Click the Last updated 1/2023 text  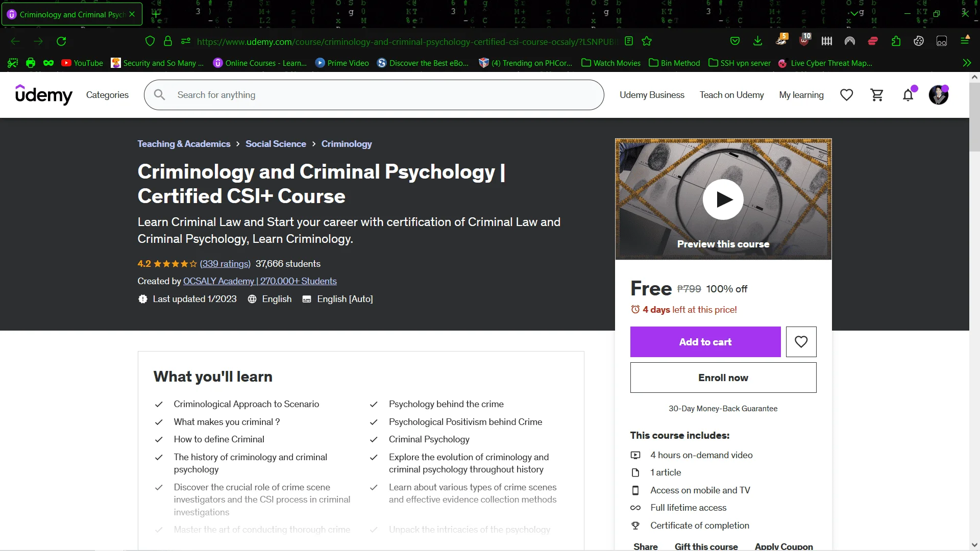point(194,299)
